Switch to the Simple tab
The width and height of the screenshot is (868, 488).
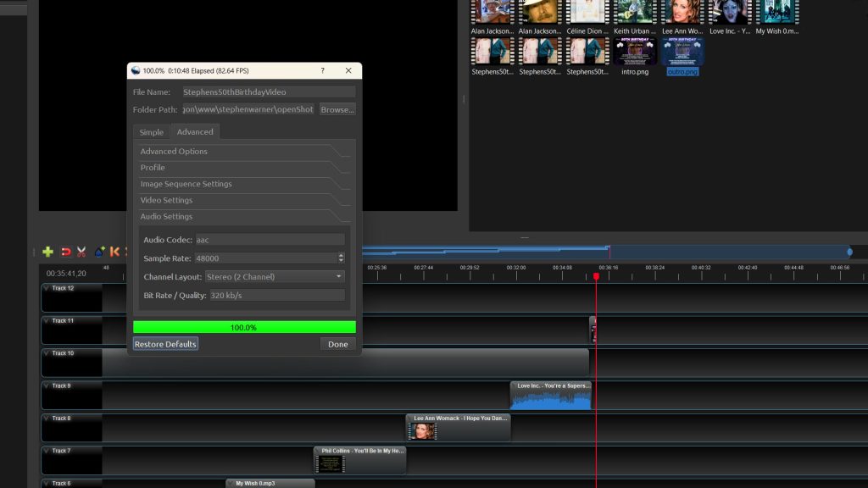click(x=150, y=131)
